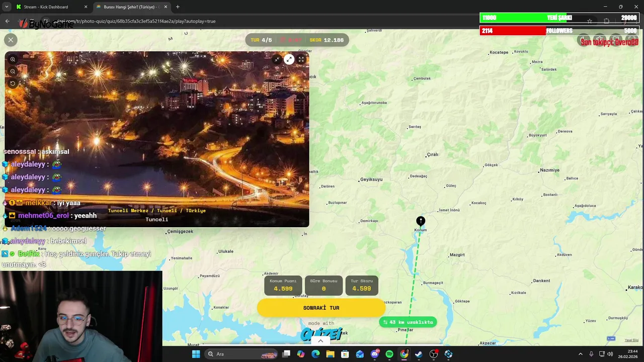
Task: Open Outlook mail from the taskbar
Action: coord(360,354)
